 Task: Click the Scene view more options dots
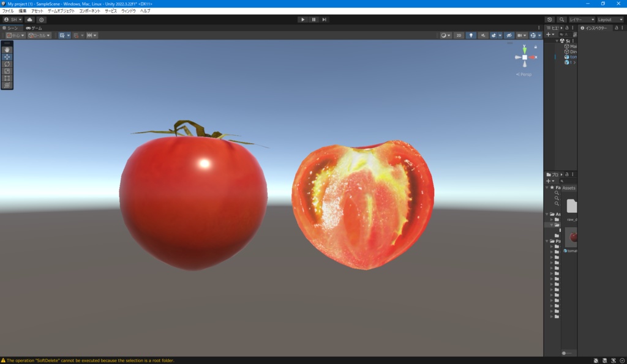click(x=539, y=28)
